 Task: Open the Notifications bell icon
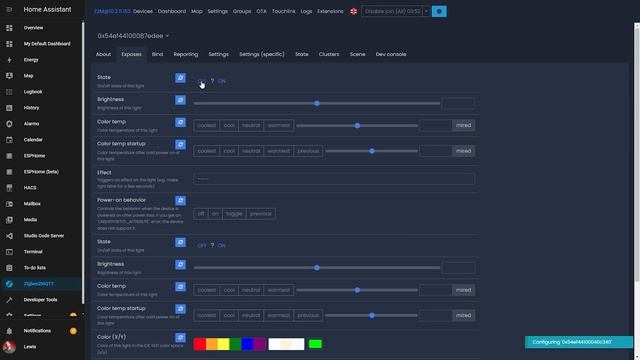point(9,331)
